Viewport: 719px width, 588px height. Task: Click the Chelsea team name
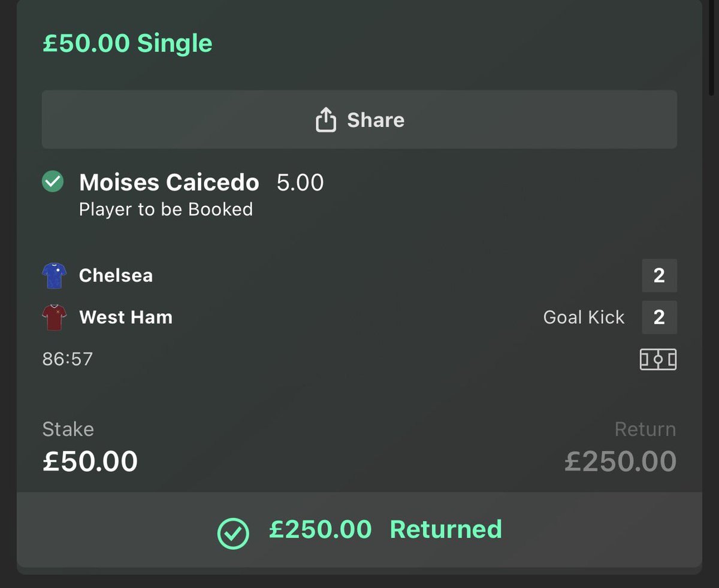[116, 276]
